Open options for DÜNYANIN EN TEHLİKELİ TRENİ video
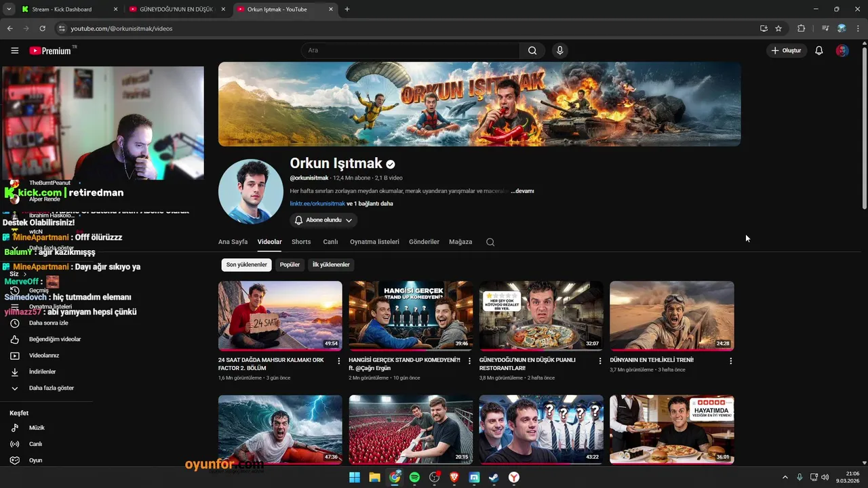Viewport: 868px width, 488px height. point(730,361)
